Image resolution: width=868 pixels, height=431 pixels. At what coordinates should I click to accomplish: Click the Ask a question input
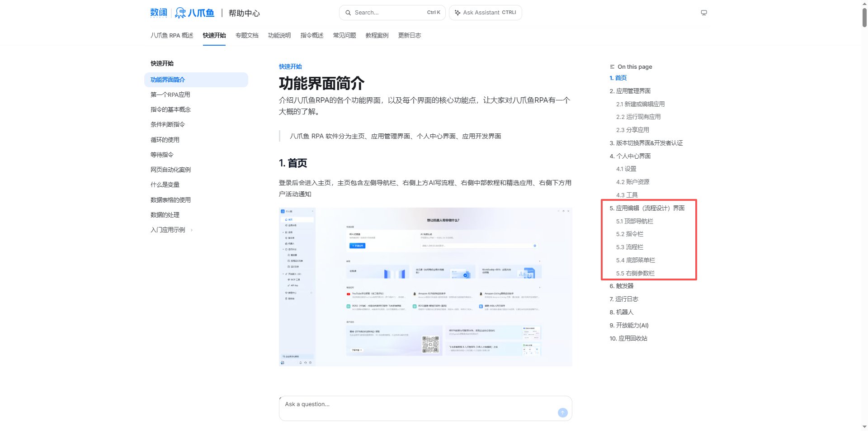point(425,408)
